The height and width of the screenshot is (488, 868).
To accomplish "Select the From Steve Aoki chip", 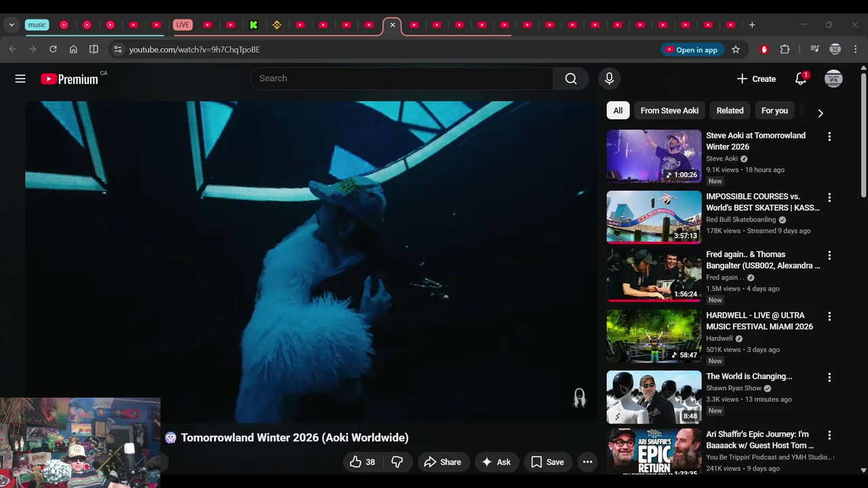I will [669, 110].
